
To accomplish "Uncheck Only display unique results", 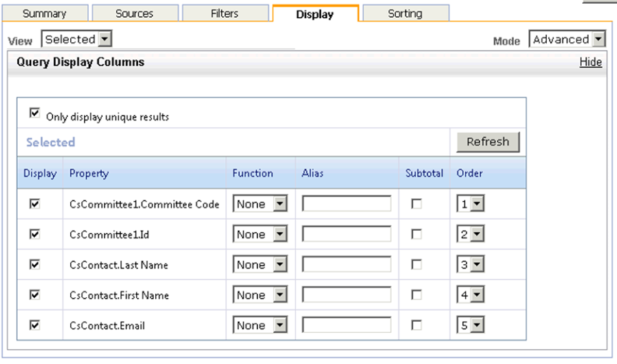I will pyautogui.click(x=34, y=114).
